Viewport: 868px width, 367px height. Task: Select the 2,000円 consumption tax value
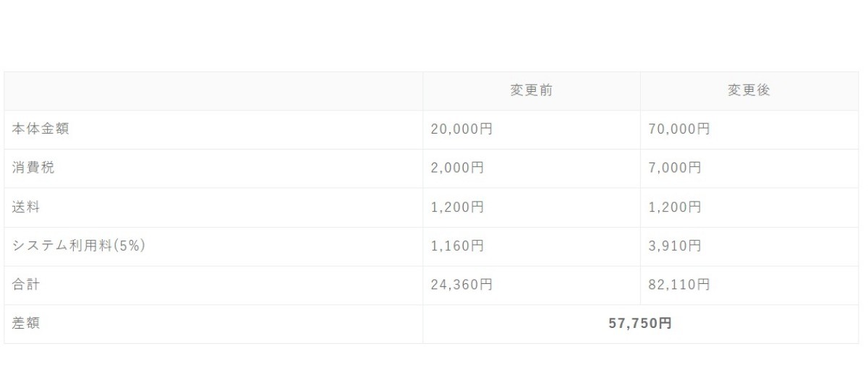[457, 169]
